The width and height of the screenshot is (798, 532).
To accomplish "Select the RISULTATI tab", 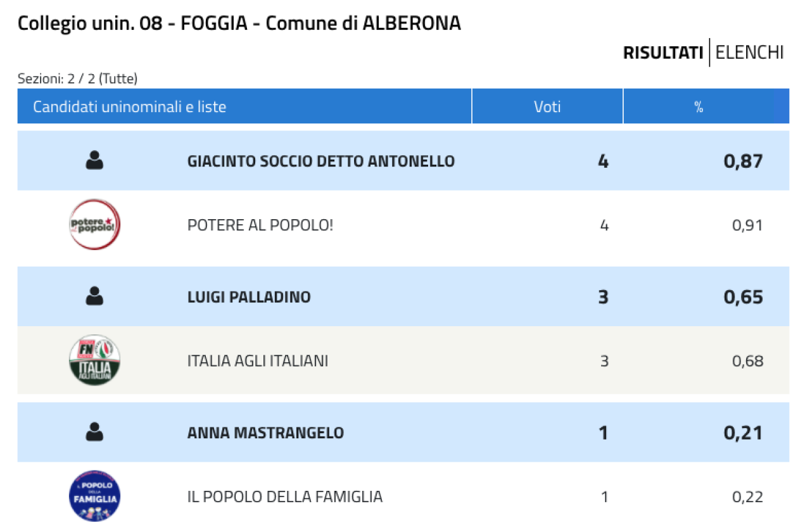I will pos(663,53).
